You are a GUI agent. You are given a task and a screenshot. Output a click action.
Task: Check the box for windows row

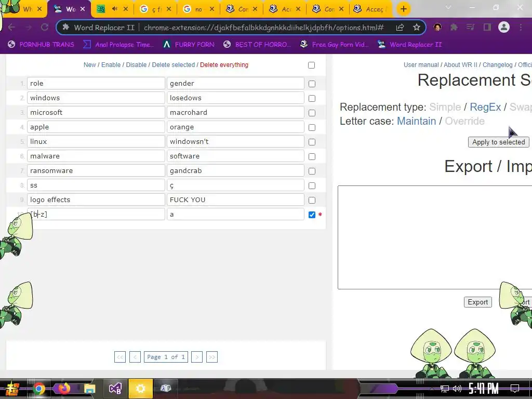pyautogui.click(x=312, y=98)
